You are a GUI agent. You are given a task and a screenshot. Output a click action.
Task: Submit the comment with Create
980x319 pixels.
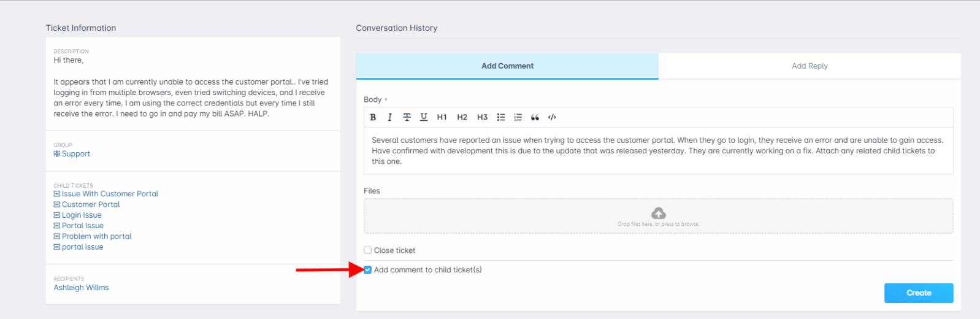pos(919,293)
